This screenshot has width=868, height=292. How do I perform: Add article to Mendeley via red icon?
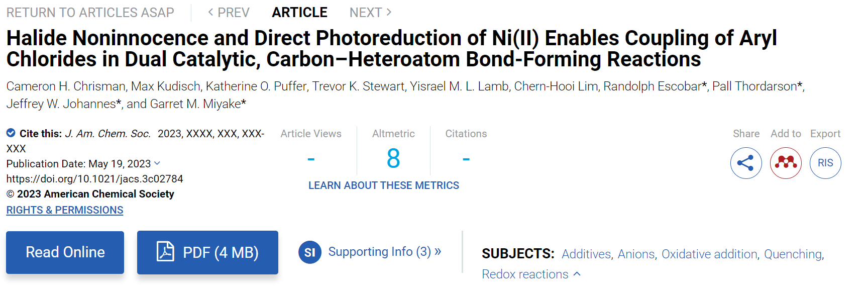[786, 163]
